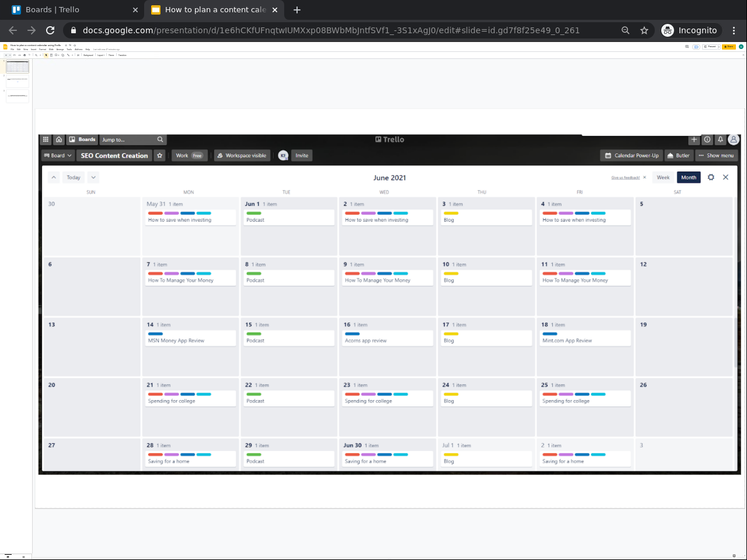Screen dimensions: 747x560
Task: Switch to the 'Boards | Trello' tab
Action: [72, 10]
